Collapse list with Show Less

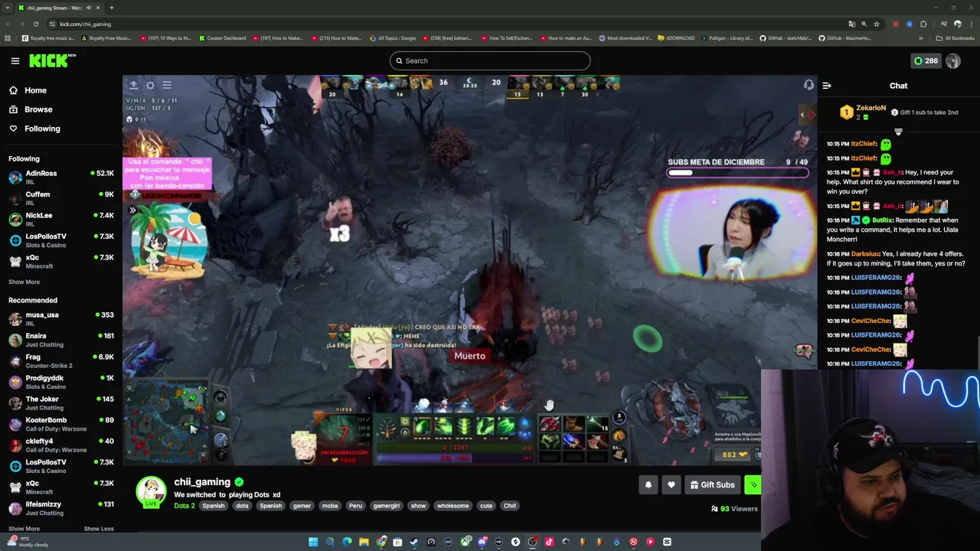pos(98,529)
